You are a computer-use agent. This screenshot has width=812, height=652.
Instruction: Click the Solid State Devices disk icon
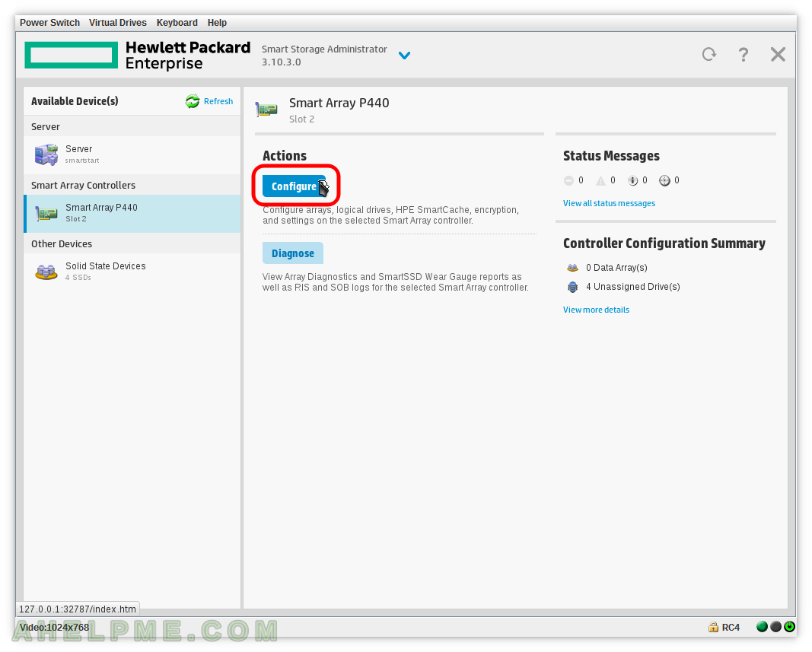(46, 272)
